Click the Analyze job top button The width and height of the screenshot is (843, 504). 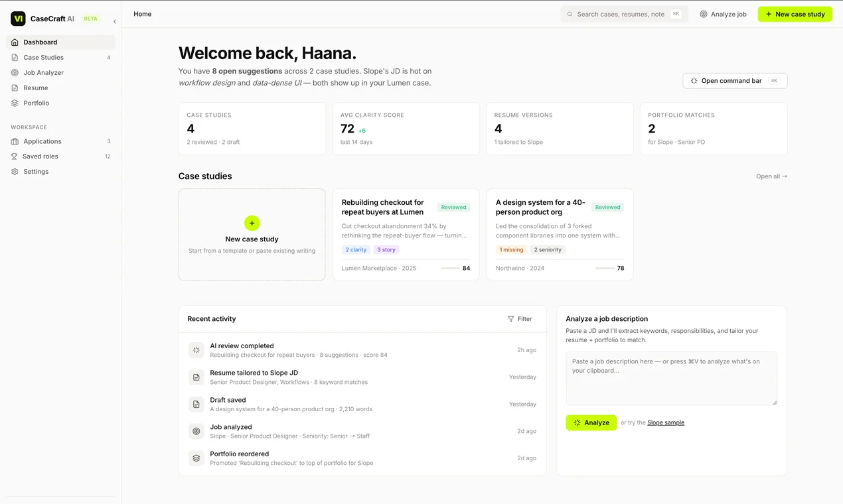coord(723,14)
